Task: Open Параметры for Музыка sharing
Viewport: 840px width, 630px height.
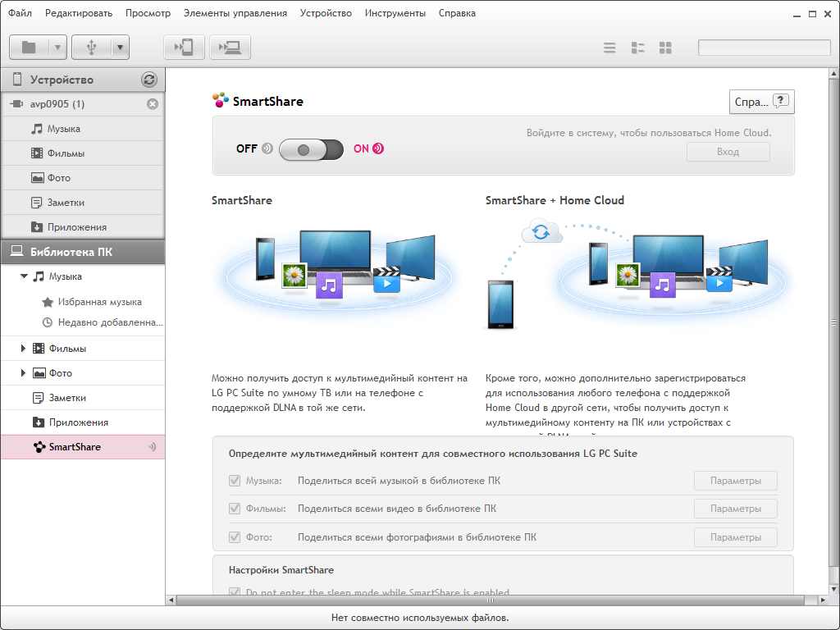Action: click(x=736, y=481)
